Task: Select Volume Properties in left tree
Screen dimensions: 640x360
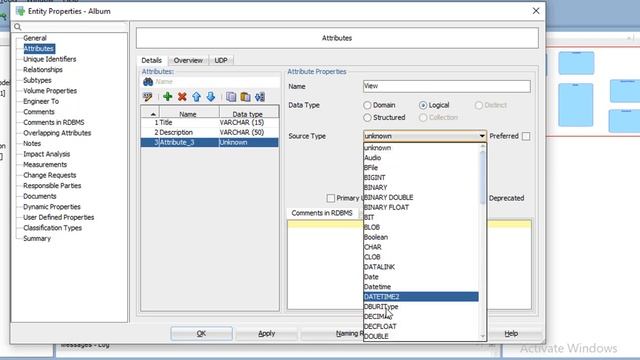Action: (x=50, y=91)
